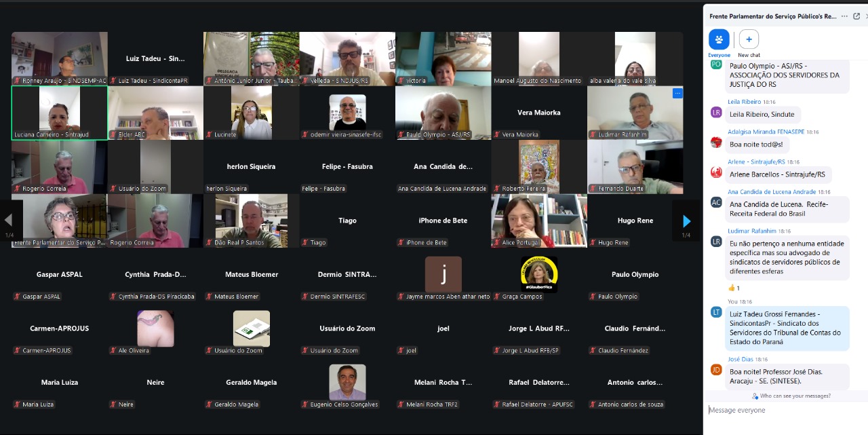Click the JD avatar beside José Dias message
This screenshot has width=868, height=435.
click(x=716, y=370)
